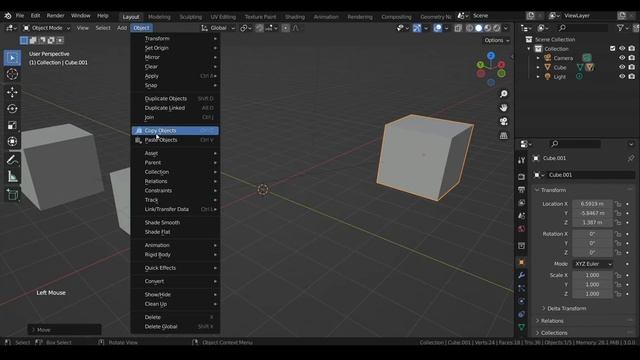Toggle the camera view icon
Screen dimensions: 640x360
(x=504, y=122)
